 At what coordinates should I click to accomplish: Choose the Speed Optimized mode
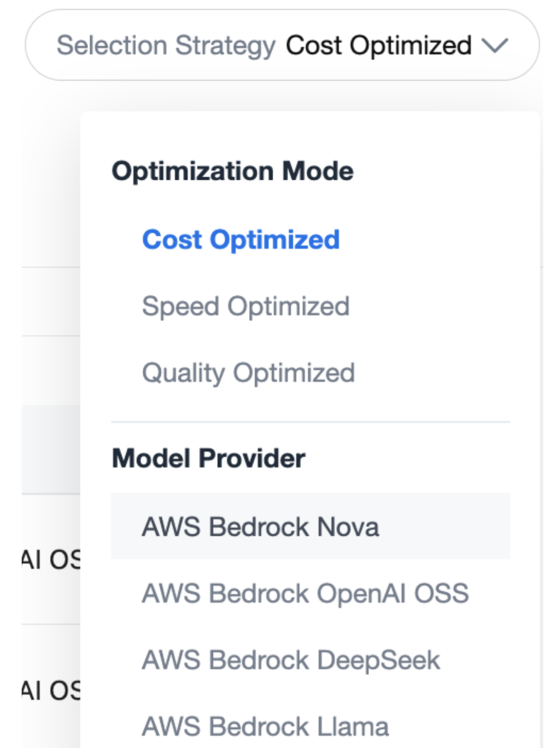[246, 306]
